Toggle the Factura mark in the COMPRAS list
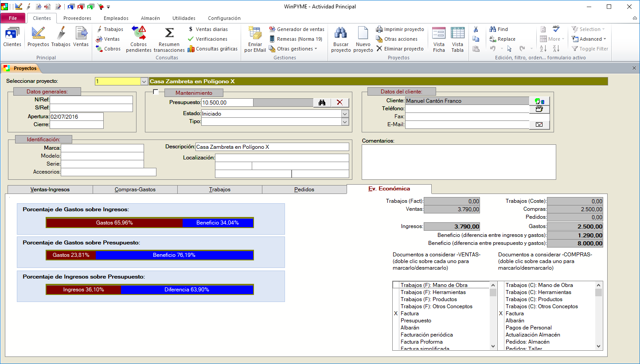Viewport: 640px width, 364px height. pyautogui.click(x=514, y=314)
